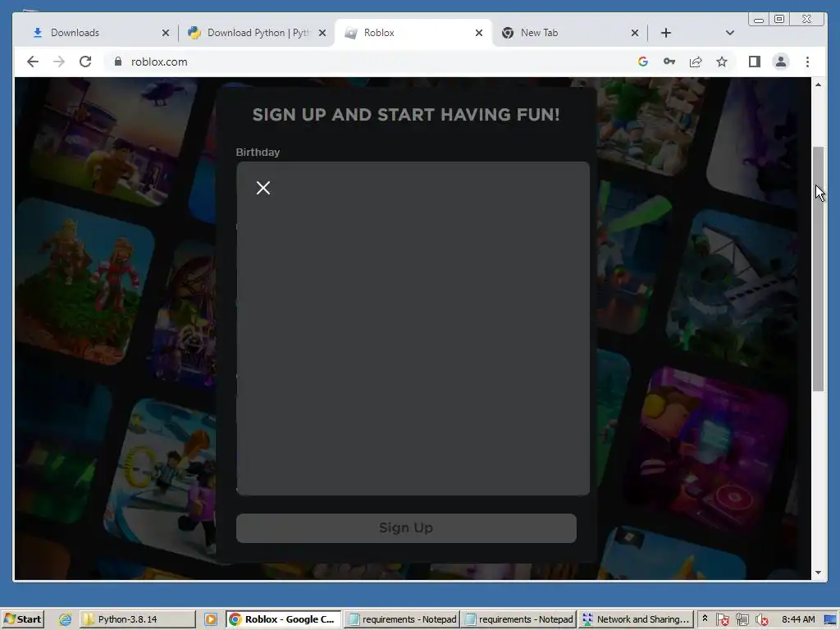840x630 pixels.
Task: Click the 8:44 AM clock
Action: pos(798,619)
